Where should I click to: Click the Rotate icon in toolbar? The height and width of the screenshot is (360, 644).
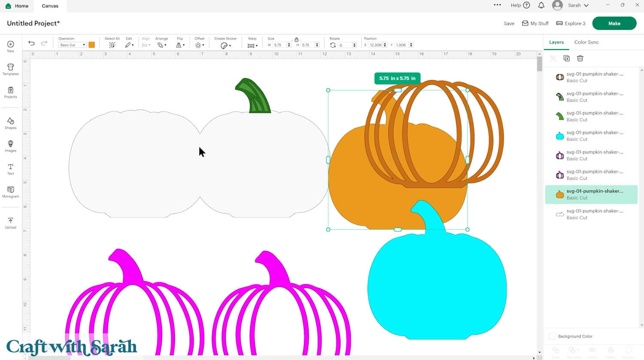(333, 45)
